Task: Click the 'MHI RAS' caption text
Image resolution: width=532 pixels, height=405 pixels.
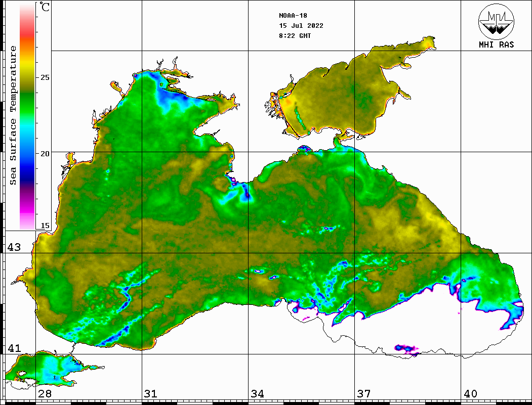Action: point(497,44)
